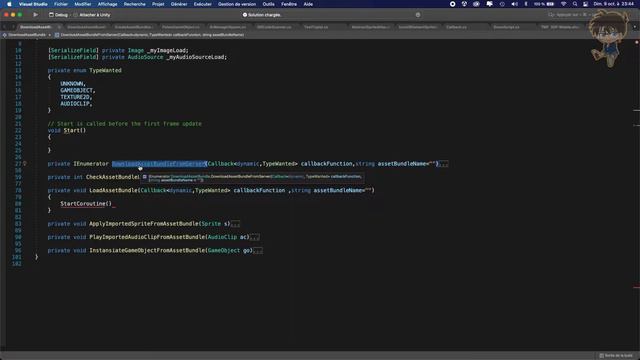Open the Bluetooth menu bar icon

tap(525, 4)
